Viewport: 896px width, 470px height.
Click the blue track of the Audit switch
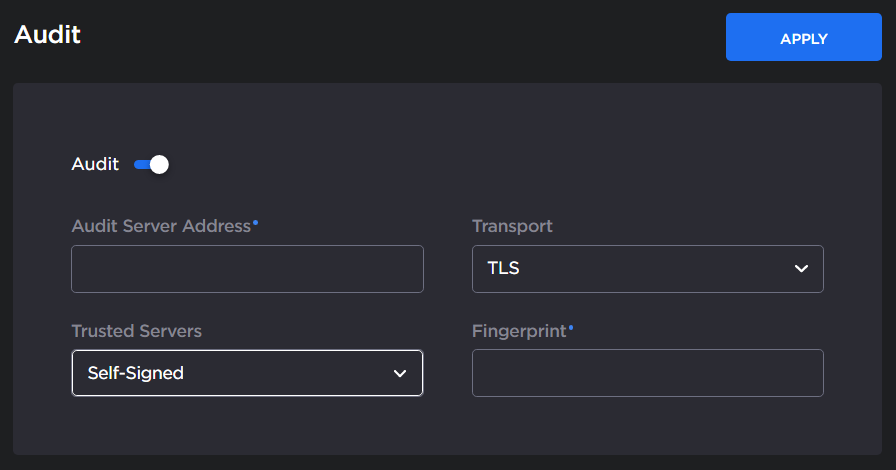(141, 164)
